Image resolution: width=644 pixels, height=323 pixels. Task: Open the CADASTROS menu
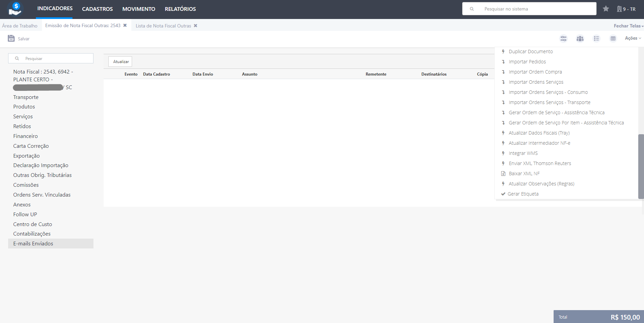click(98, 9)
